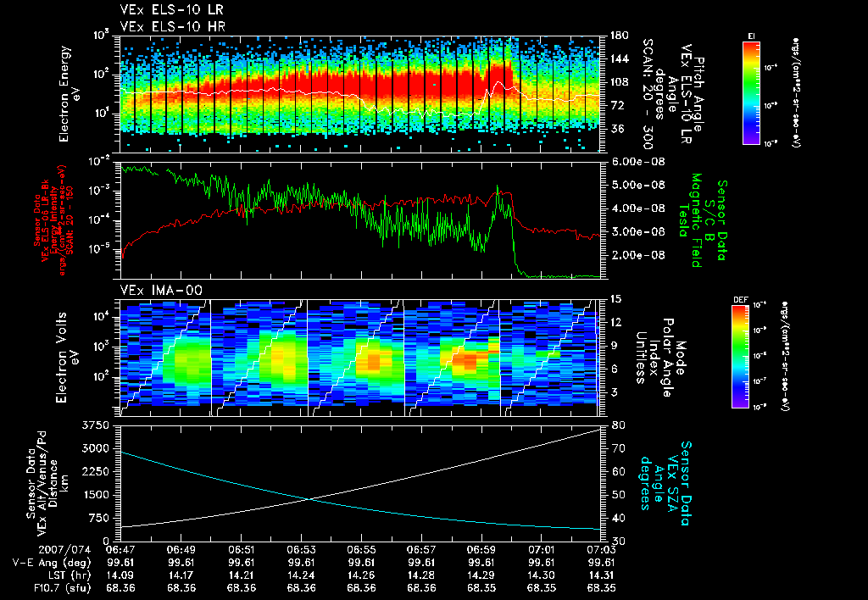868x600 pixels.
Task: Click the 'VEx IMA-00' panel title
Action: 161,290
